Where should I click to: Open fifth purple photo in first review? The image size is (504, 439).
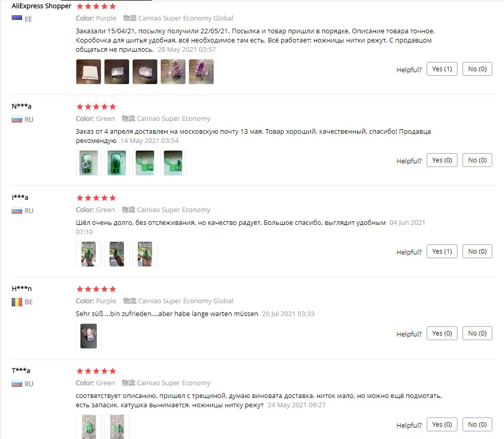[x=201, y=72]
